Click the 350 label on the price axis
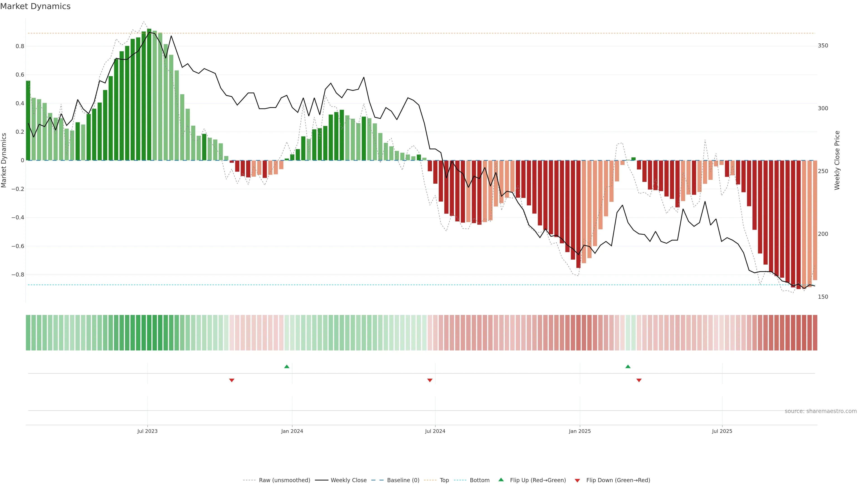 pos(823,45)
